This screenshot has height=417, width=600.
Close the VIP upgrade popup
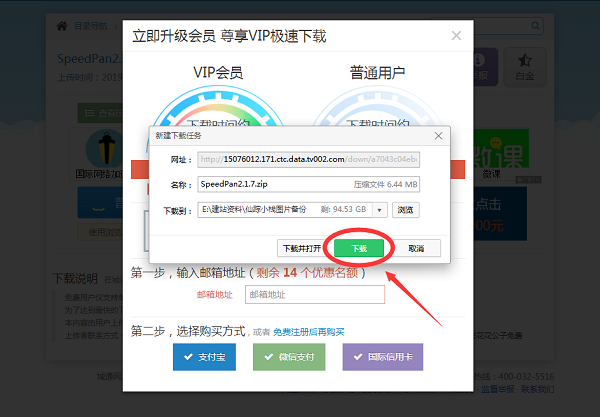coord(456,36)
